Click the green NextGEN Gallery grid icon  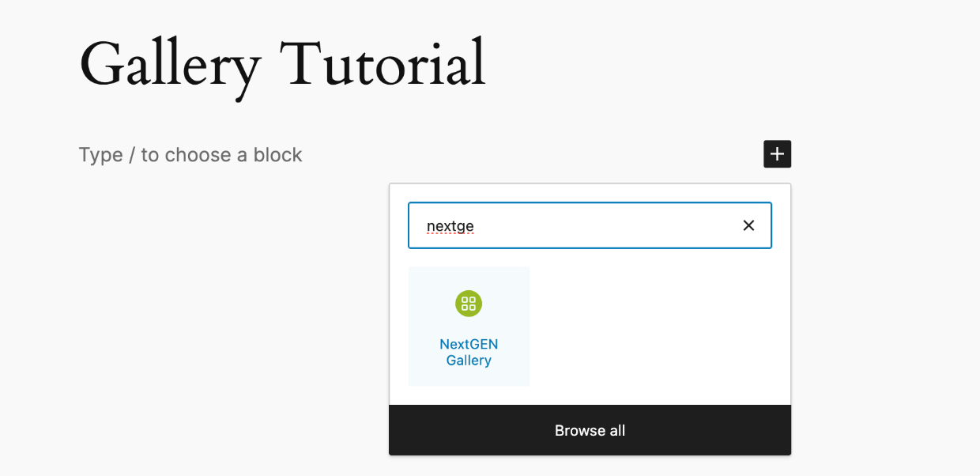[469, 304]
